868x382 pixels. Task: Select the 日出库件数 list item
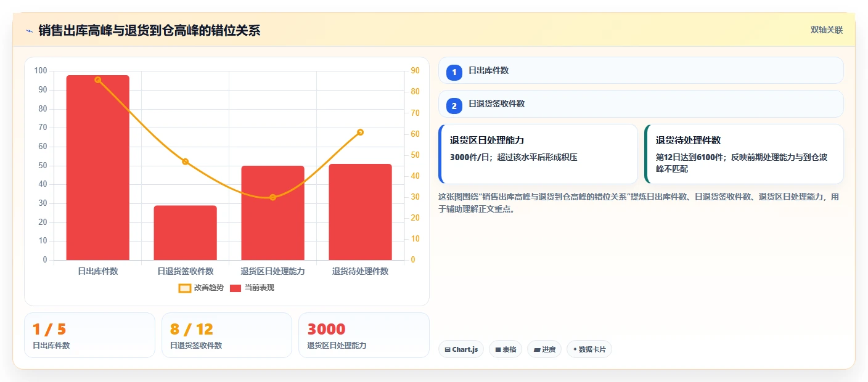pos(641,70)
